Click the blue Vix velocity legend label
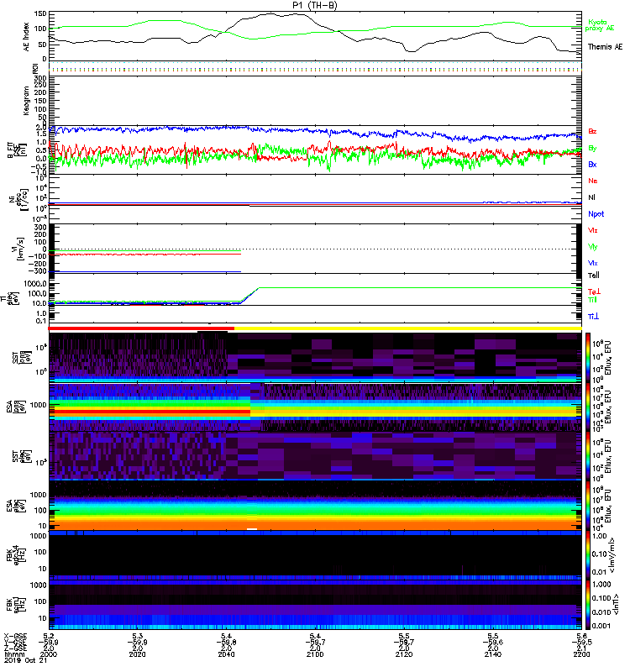 593,263
